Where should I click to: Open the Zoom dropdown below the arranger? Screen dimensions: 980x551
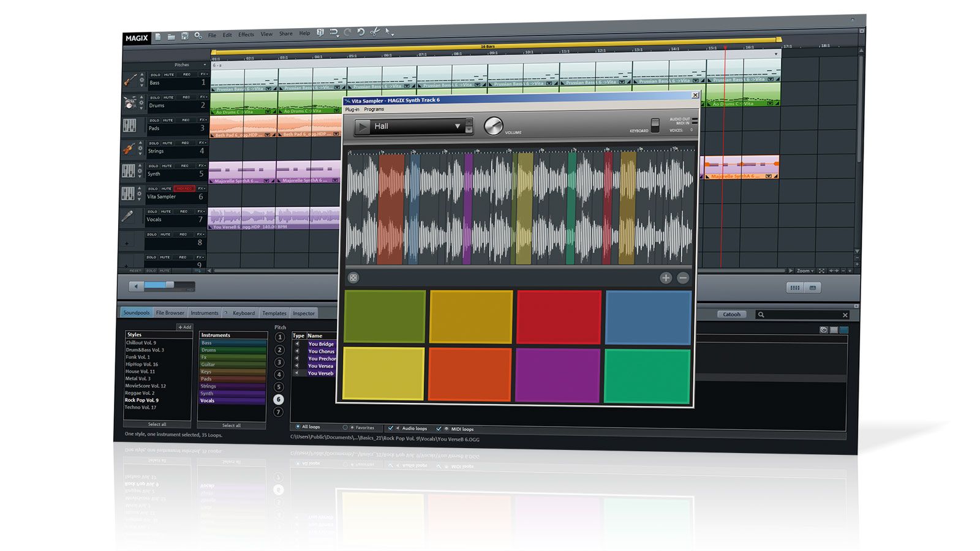(x=805, y=271)
